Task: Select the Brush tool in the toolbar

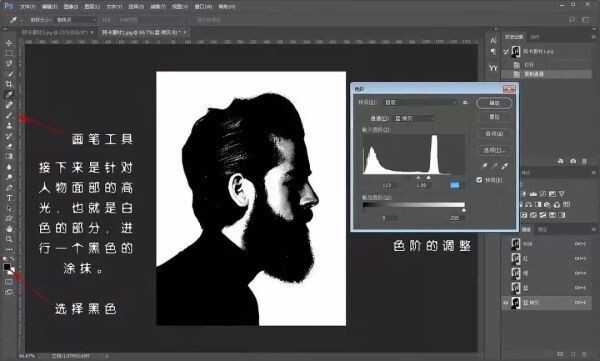Action: pos(9,115)
